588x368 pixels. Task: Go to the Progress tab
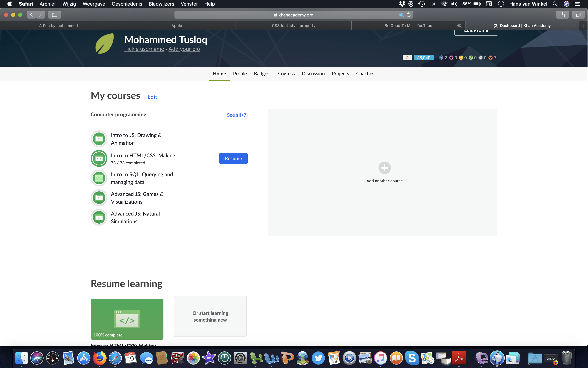click(x=285, y=73)
